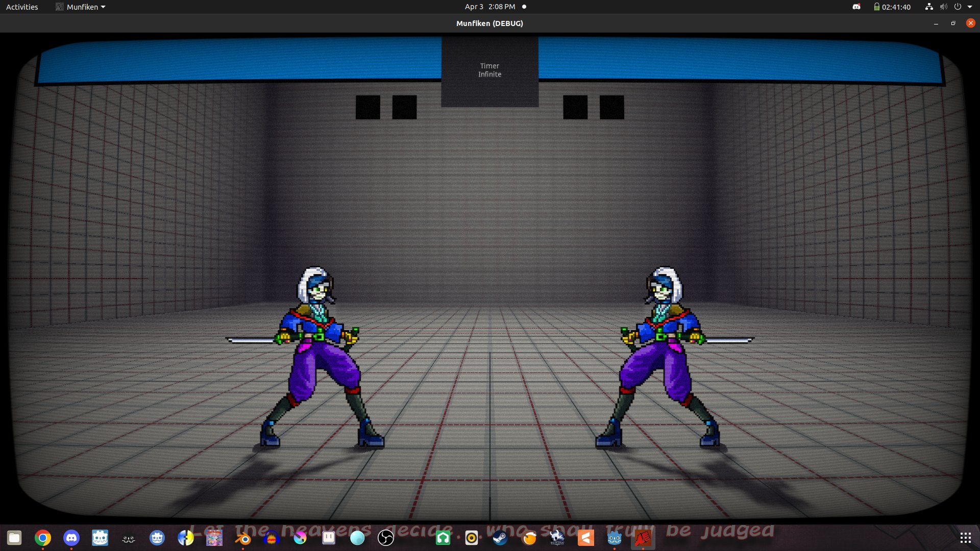Click the Munfiken (DEBUG) window title
980x551 pixels.
pyautogui.click(x=489, y=23)
